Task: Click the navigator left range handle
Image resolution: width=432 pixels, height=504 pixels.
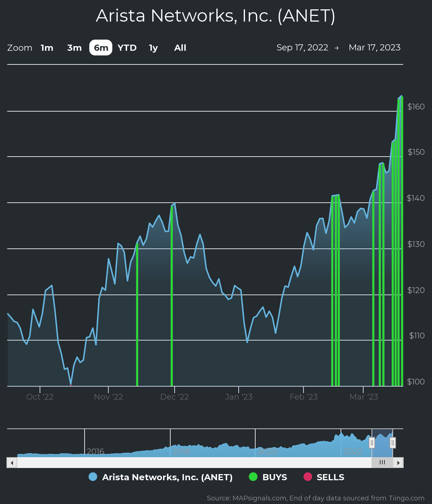Action: [x=372, y=442]
